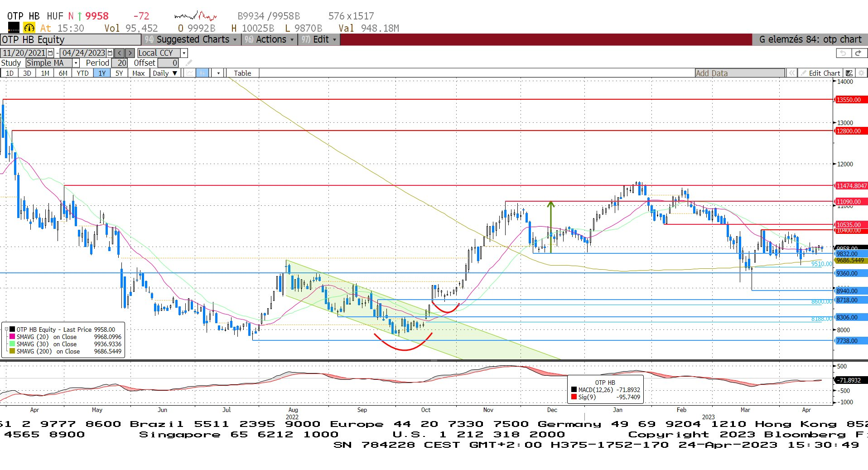Switch to line chart type icon
This screenshot has width=868, height=470.
(x=190, y=73)
